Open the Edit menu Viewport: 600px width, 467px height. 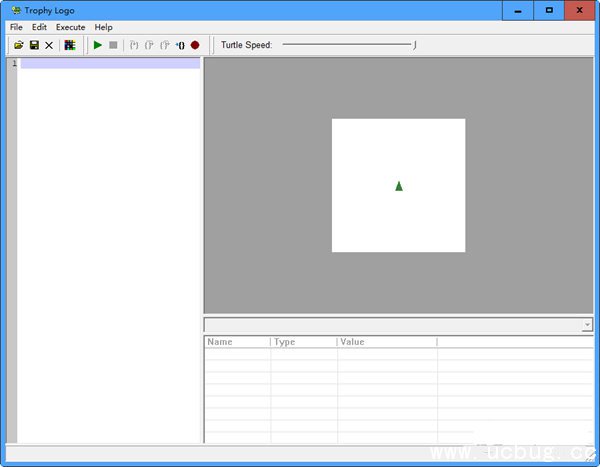click(x=39, y=27)
